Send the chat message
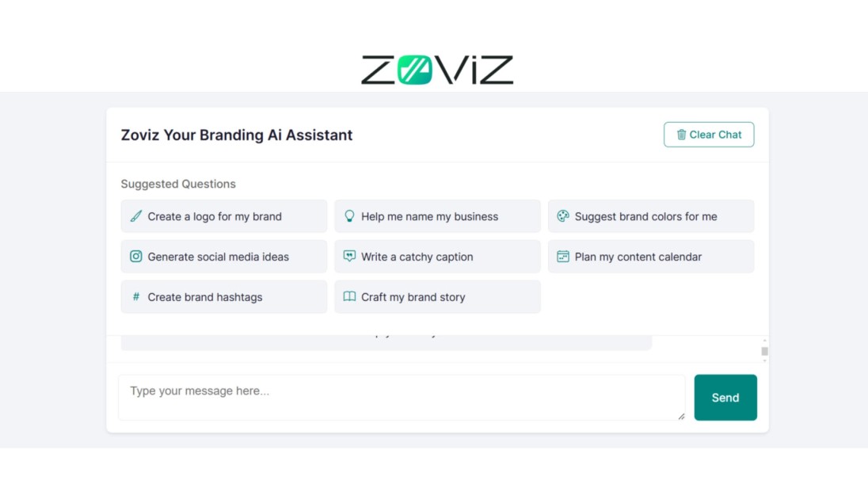The height and width of the screenshot is (488, 868). (x=725, y=397)
